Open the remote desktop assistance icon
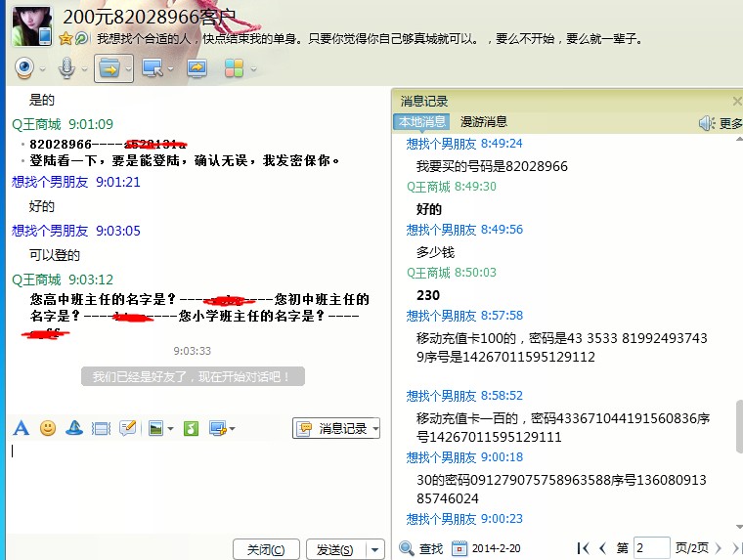 click(152, 68)
